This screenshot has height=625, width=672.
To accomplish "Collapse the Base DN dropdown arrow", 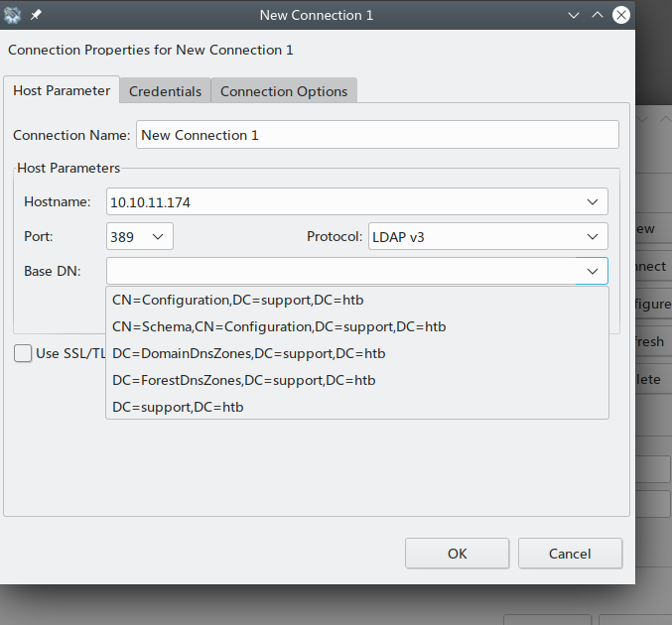I will point(593,271).
